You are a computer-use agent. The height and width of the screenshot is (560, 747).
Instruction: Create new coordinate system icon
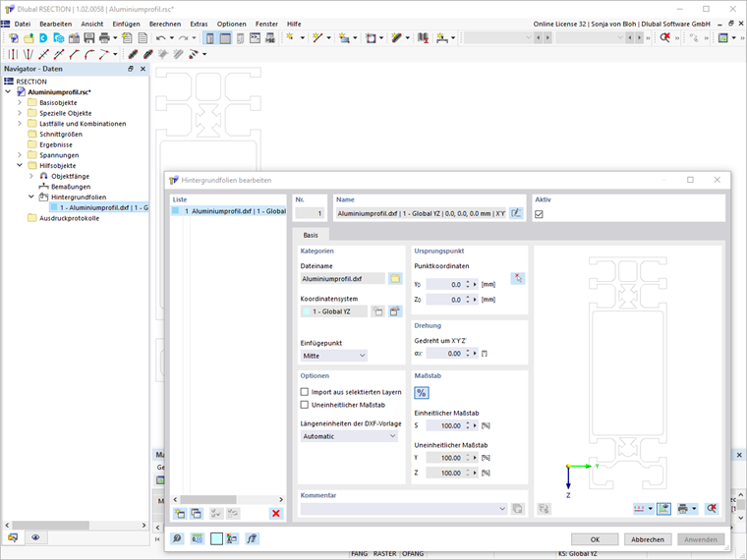pos(377,311)
